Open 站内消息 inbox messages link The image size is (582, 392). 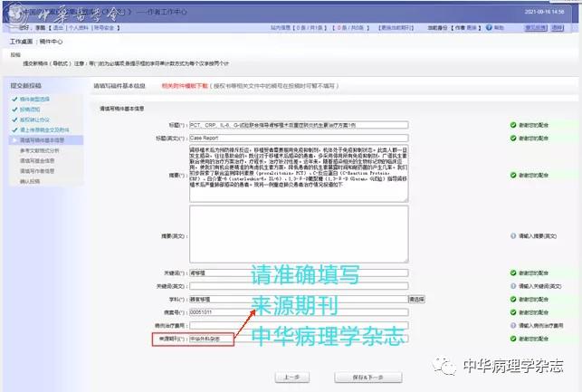click(x=281, y=28)
